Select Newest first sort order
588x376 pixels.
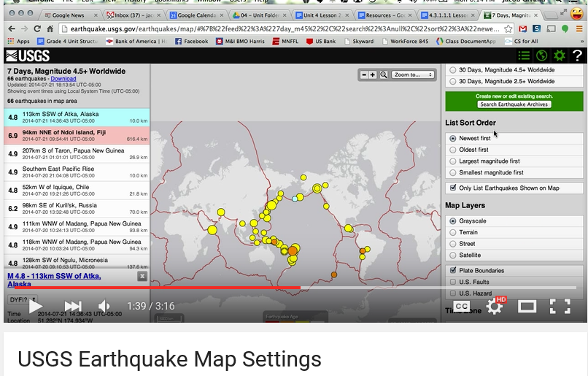pyautogui.click(x=514, y=138)
